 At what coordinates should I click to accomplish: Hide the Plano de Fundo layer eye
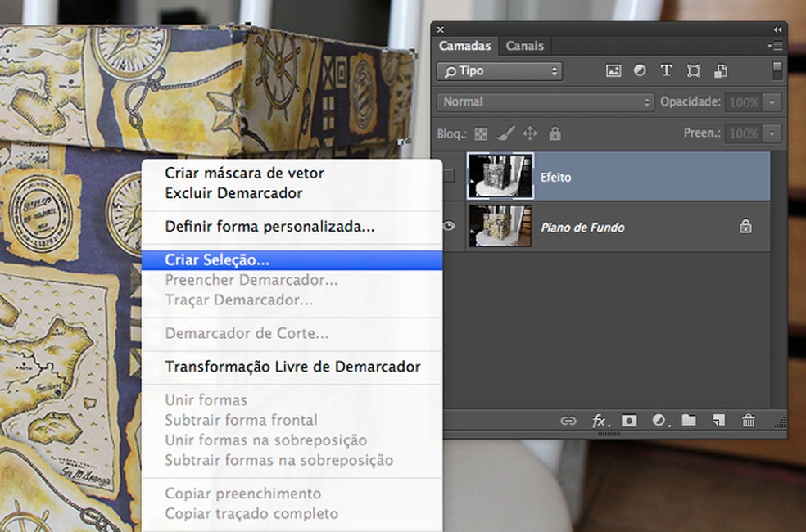click(449, 226)
